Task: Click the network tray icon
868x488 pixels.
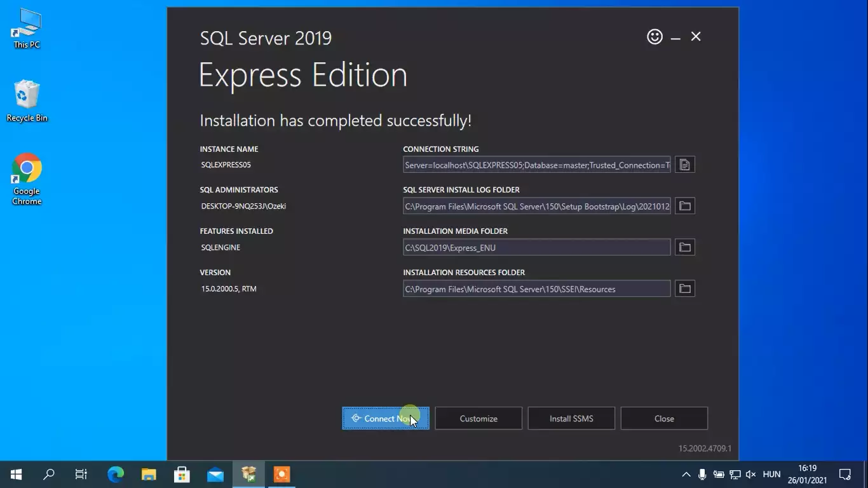Action: pyautogui.click(x=735, y=474)
